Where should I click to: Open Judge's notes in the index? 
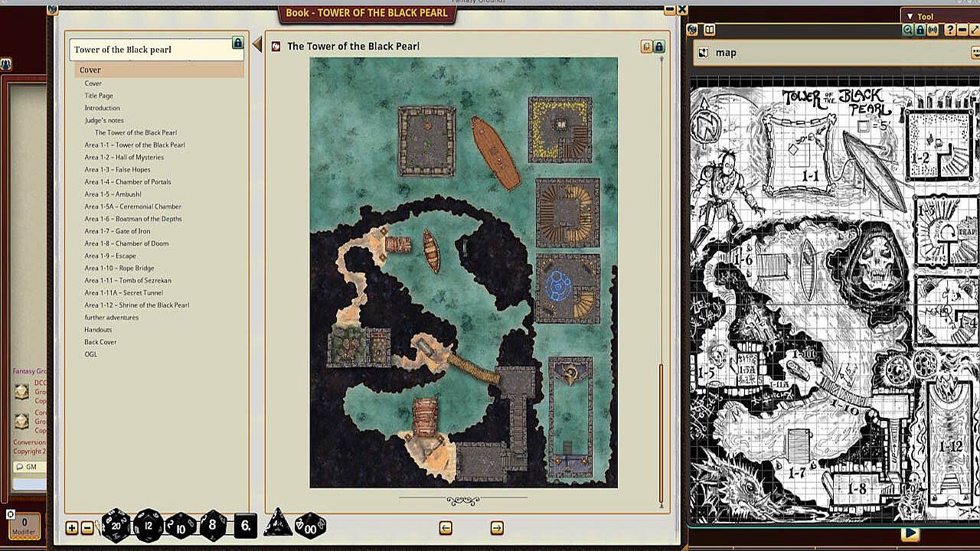tap(104, 120)
